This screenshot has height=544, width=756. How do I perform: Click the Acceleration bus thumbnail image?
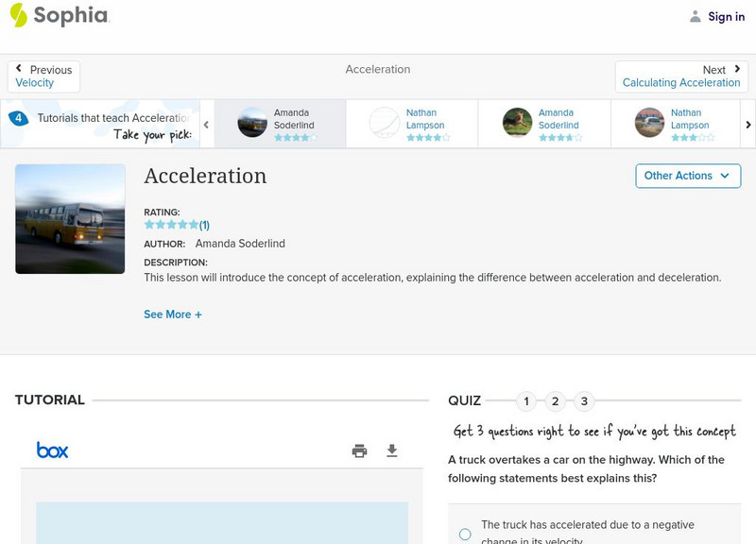pos(70,219)
